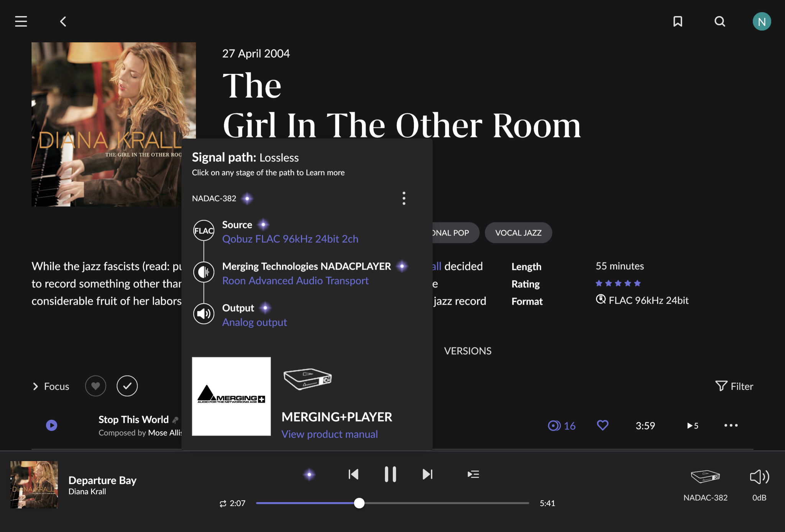The image size is (785, 532).
Task: Click the sparkle next to Source
Action: pyautogui.click(x=263, y=225)
